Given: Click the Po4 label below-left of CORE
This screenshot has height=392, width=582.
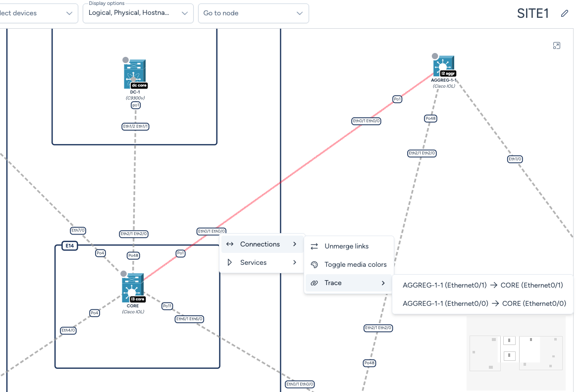Looking at the screenshot, I should [x=95, y=313].
